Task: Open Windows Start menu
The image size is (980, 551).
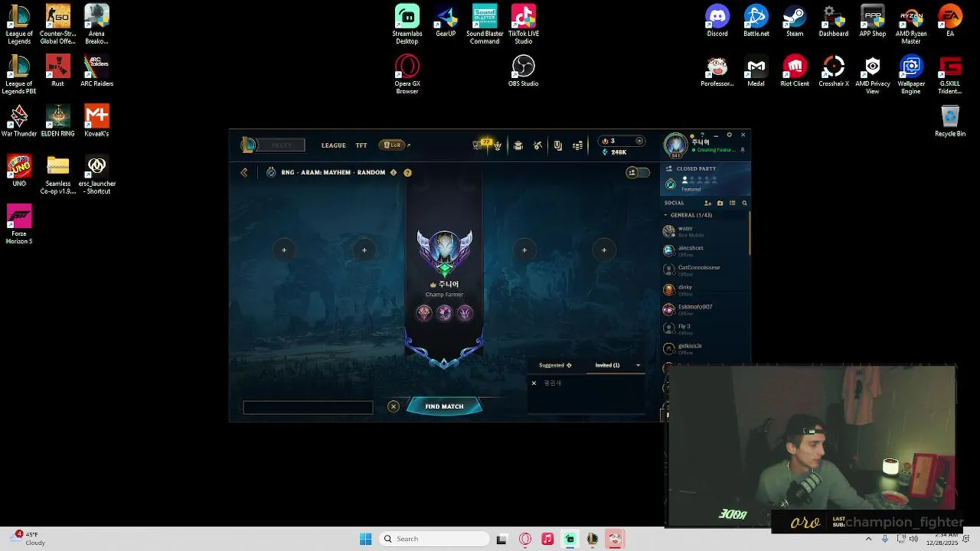Action: (366, 539)
